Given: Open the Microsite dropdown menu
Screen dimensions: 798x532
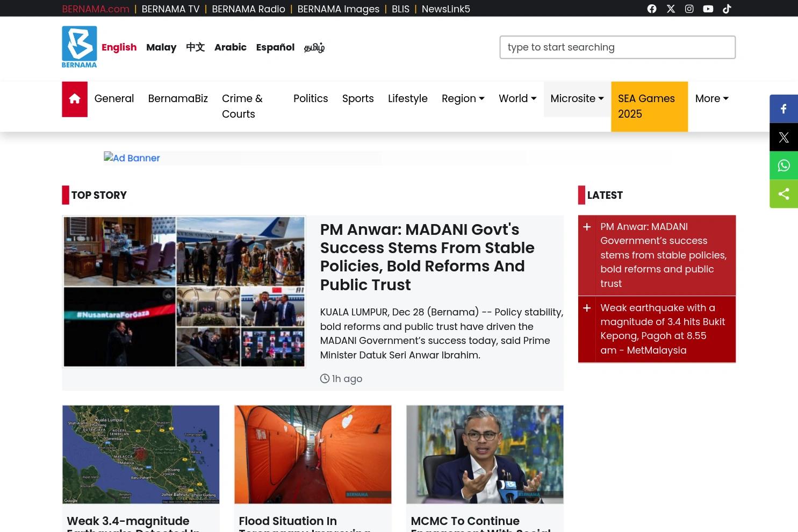Looking at the screenshot, I should pyautogui.click(x=577, y=99).
